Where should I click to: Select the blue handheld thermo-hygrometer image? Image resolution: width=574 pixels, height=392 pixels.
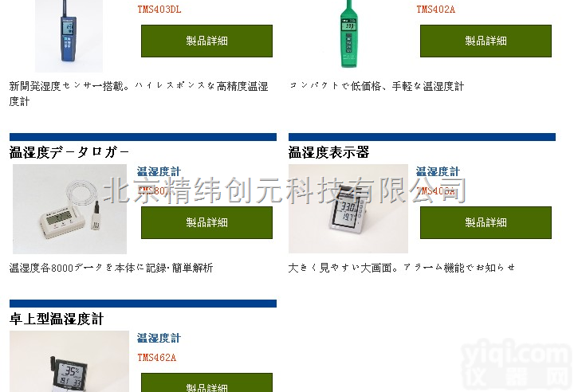(x=69, y=36)
